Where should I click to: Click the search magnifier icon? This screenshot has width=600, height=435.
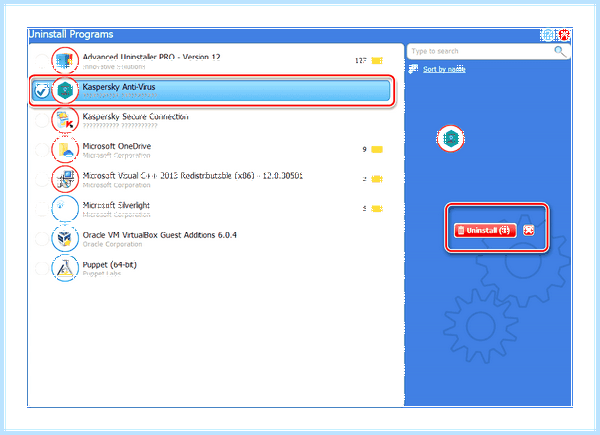coord(560,51)
